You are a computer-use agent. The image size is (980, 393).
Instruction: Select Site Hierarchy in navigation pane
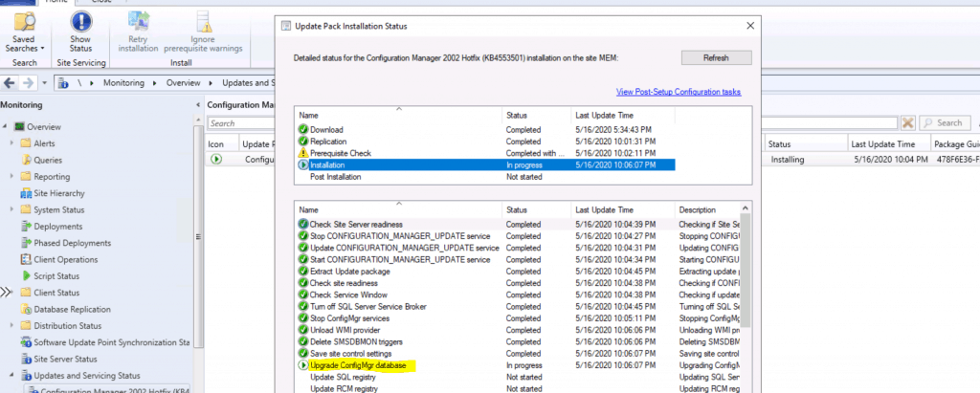[x=59, y=193]
